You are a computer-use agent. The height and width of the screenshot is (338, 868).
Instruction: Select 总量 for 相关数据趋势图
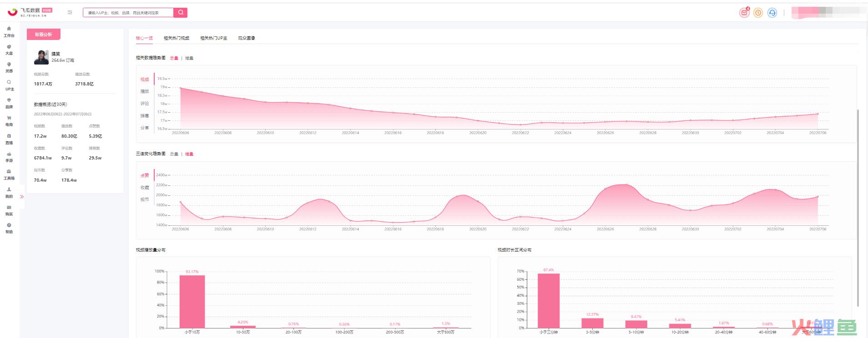tap(174, 58)
